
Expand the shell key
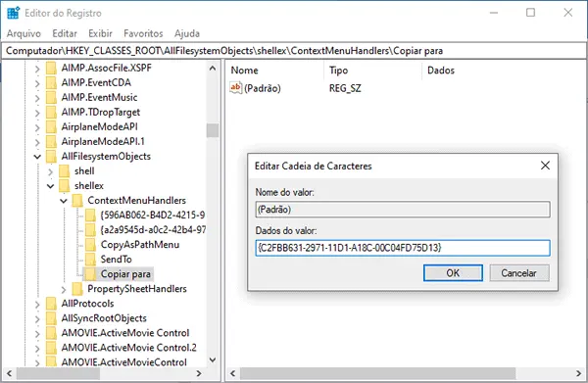(50, 171)
